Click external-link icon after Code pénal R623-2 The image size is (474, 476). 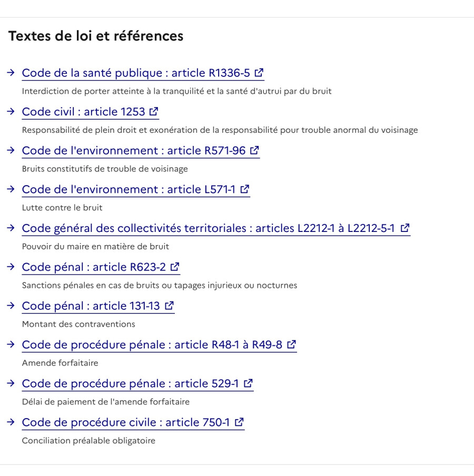pos(175,267)
